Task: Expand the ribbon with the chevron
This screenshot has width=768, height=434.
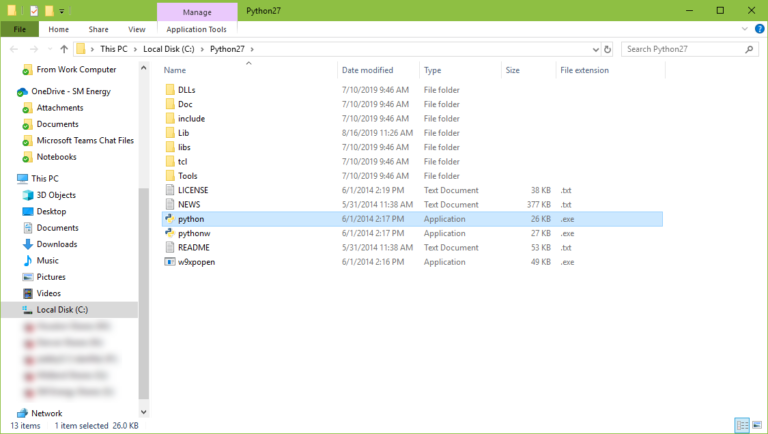Action: (x=745, y=30)
